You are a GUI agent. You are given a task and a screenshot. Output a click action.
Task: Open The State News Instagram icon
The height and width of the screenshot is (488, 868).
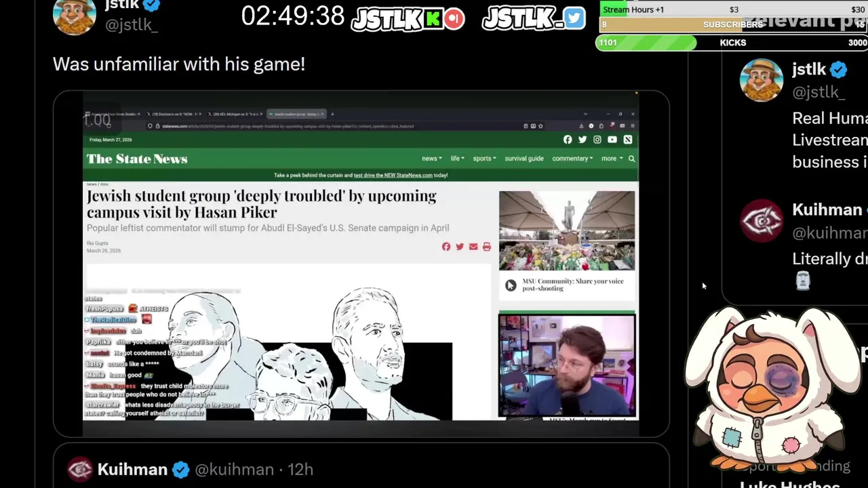coord(597,140)
